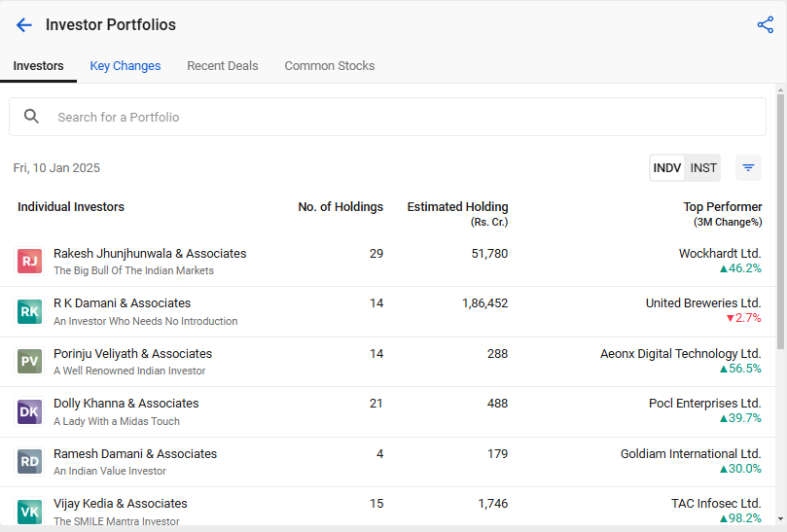Click Goldiam International Ltd. stock
Screen dimensions: 787x532
pos(691,453)
